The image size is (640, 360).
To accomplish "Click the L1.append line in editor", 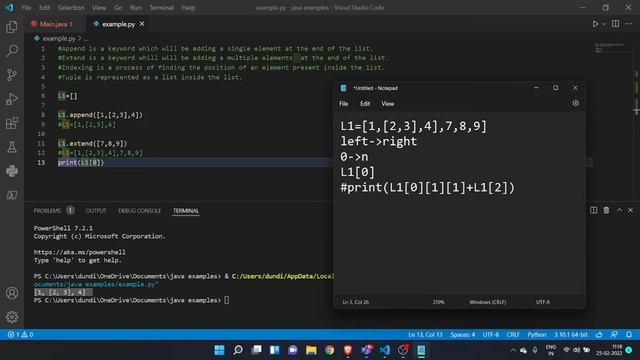I will [x=100, y=115].
